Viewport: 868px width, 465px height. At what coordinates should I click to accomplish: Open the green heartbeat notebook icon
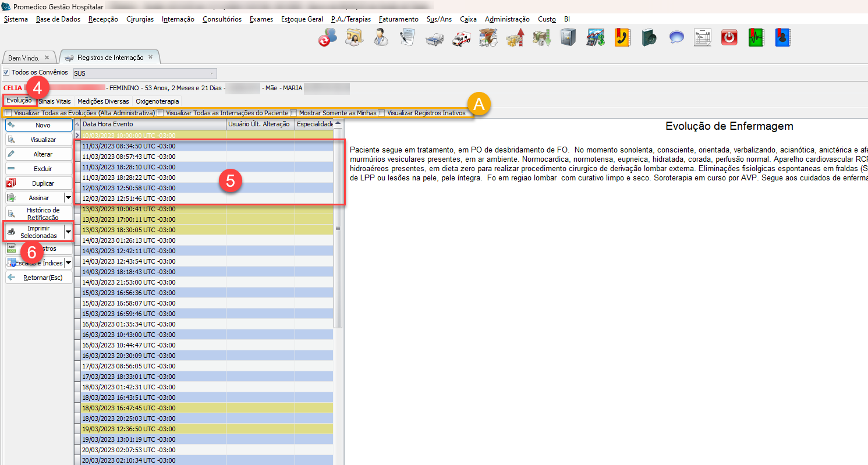click(756, 38)
